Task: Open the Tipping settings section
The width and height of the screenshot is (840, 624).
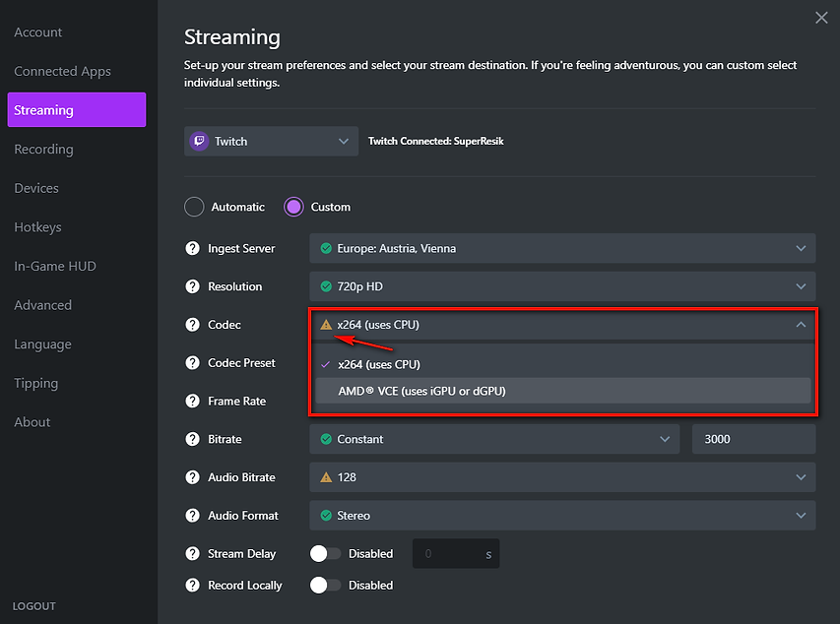Action: click(35, 384)
